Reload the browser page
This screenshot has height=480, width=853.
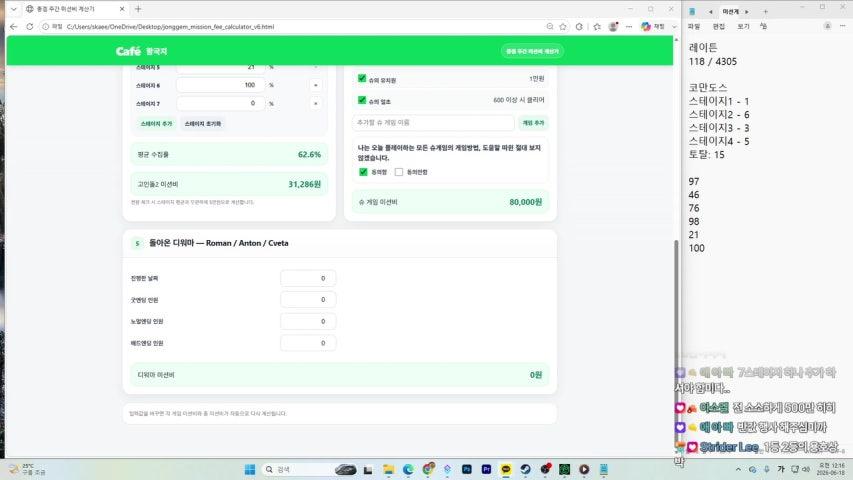[29, 26]
